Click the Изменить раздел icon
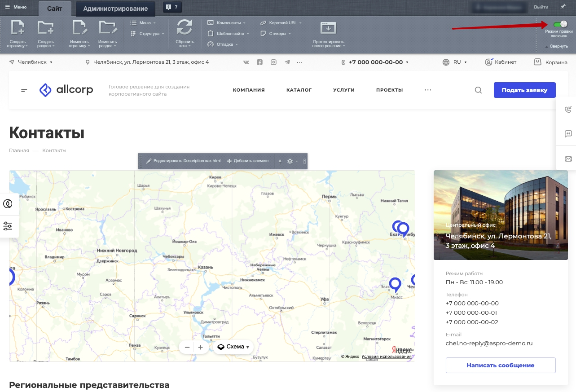 [108, 27]
